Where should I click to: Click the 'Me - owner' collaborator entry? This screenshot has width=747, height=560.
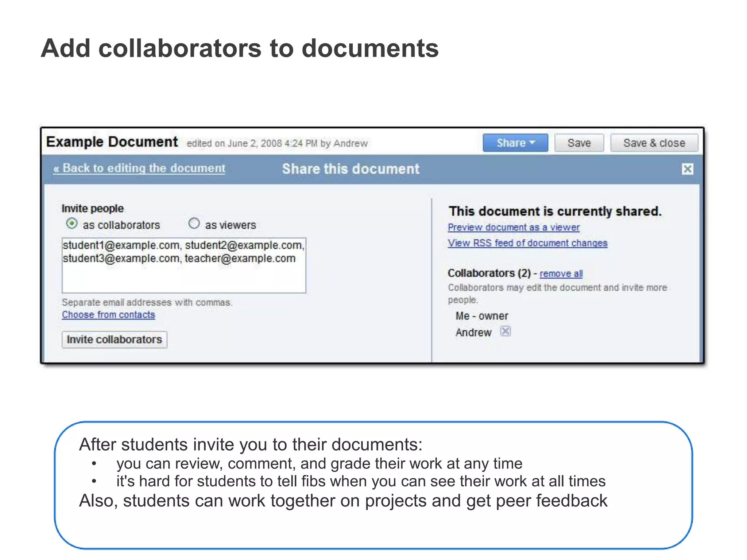[481, 316]
